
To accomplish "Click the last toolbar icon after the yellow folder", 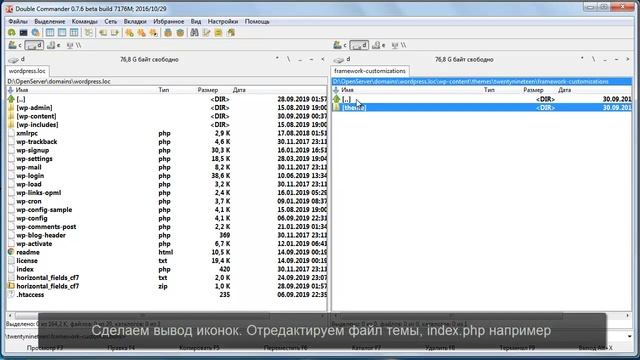I will coord(231,33).
